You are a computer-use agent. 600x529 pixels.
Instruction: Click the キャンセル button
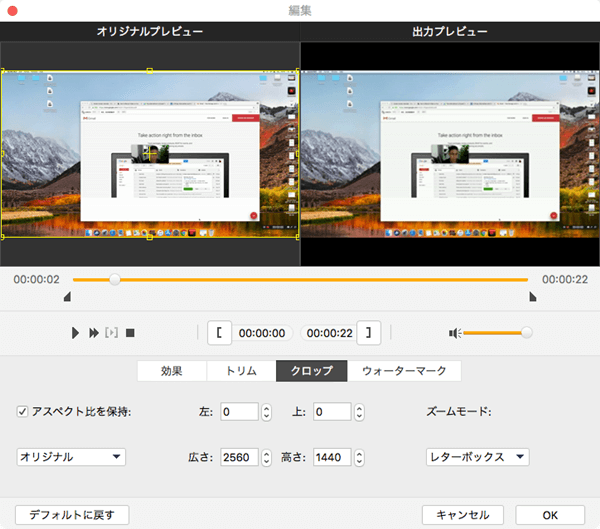(462, 515)
